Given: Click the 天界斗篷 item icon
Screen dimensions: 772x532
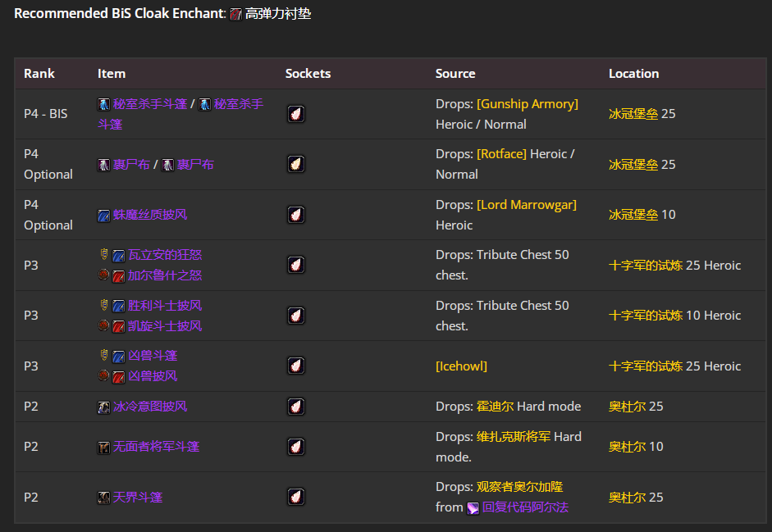Looking at the screenshot, I should [103, 497].
